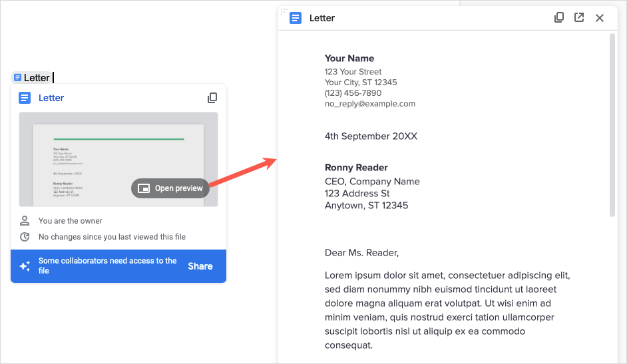Copy link icon in Letter hover card
This screenshot has width=627, height=364.
(212, 98)
